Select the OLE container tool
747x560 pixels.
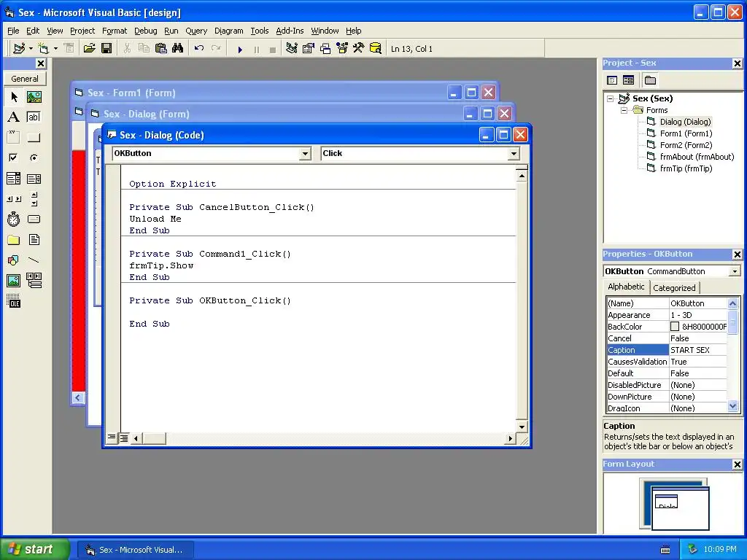[x=14, y=301]
